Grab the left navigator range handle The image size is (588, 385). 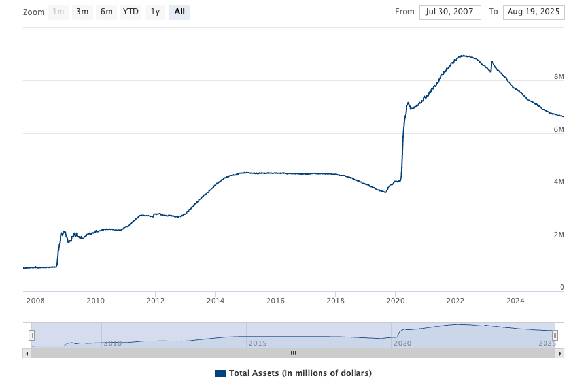(32, 335)
